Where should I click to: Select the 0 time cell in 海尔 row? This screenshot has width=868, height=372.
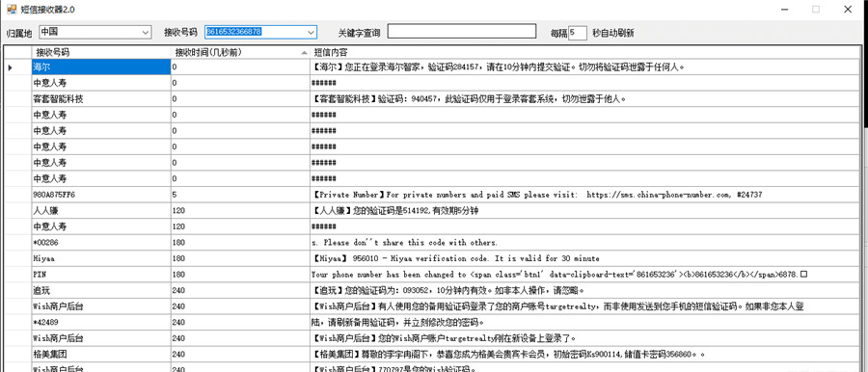240,67
